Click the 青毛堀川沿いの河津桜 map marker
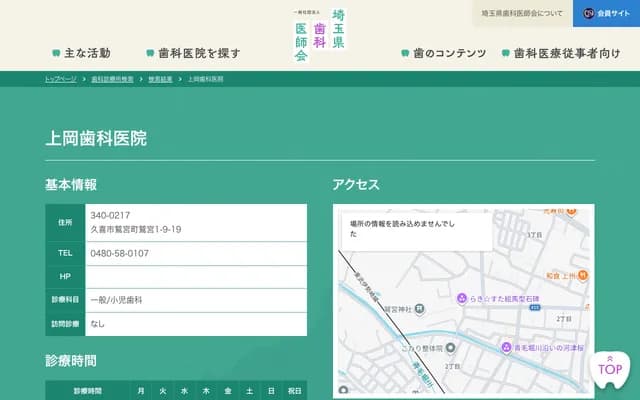This screenshot has width=640, height=400. click(x=506, y=348)
